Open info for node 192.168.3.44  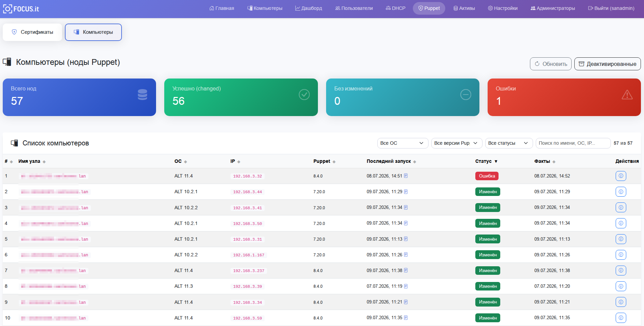pos(621,192)
